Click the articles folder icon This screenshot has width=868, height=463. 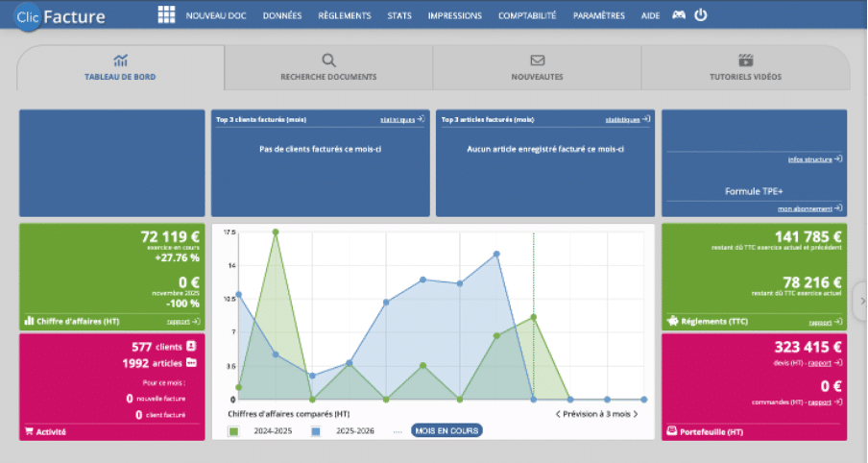[191, 363]
